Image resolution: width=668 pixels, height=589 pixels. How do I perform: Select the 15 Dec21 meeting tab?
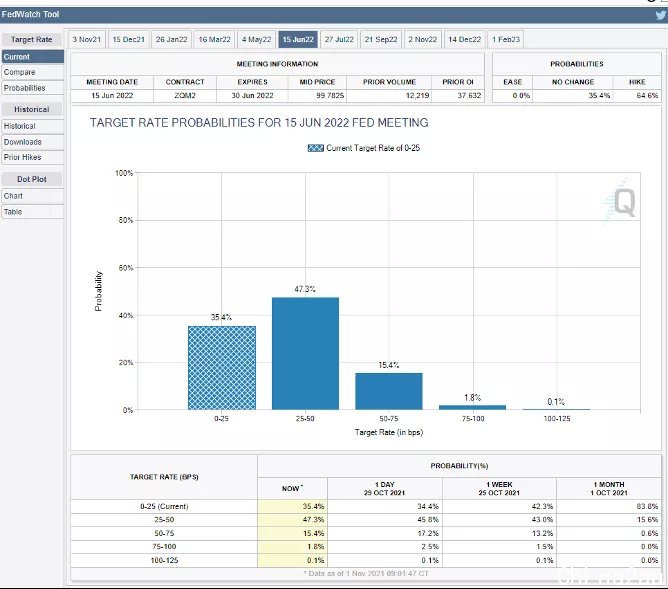pos(128,40)
